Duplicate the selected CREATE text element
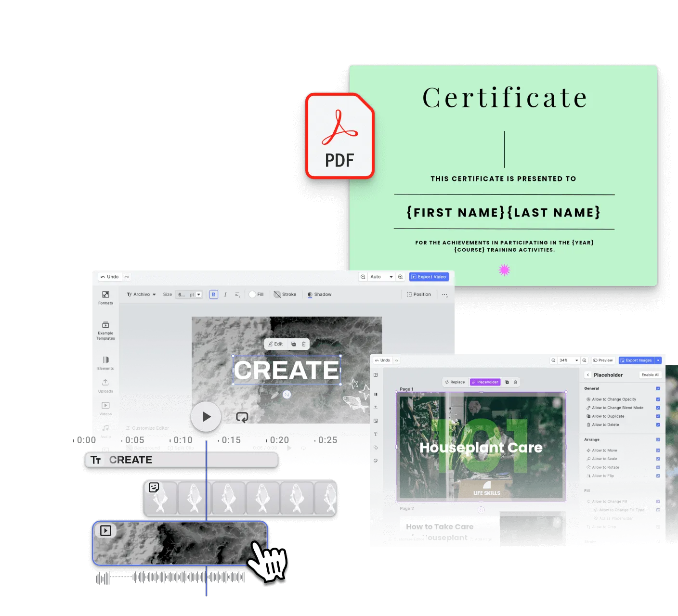Image resolution: width=678 pixels, height=616 pixels. tap(294, 344)
